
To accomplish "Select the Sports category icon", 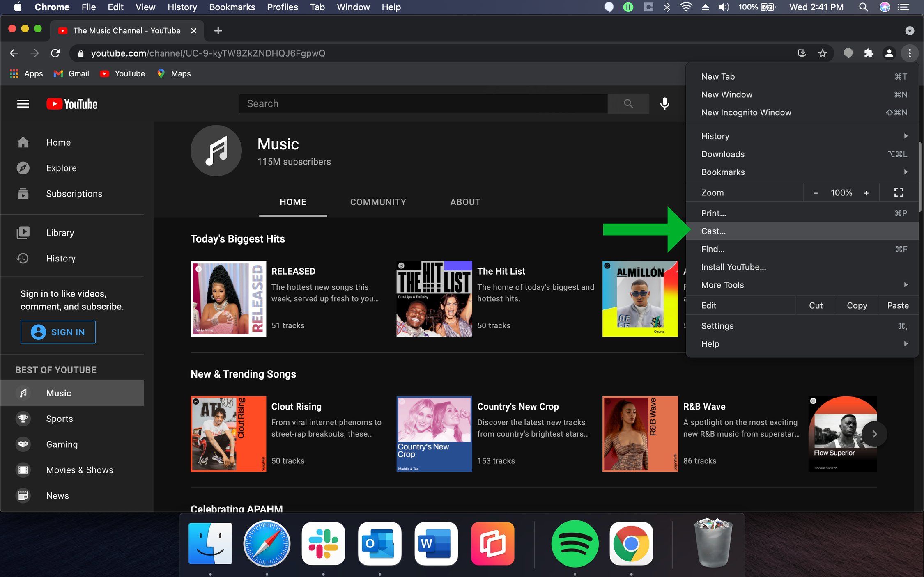I will coord(23,418).
